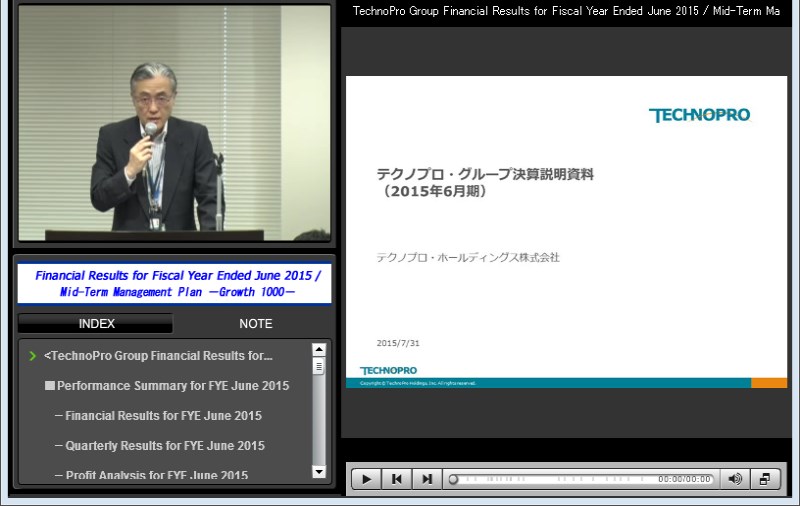This screenshot has width=800, height=506.
Task: Go to Profit Analysis for FYE June 2015
Action: [x=157, y=475]
